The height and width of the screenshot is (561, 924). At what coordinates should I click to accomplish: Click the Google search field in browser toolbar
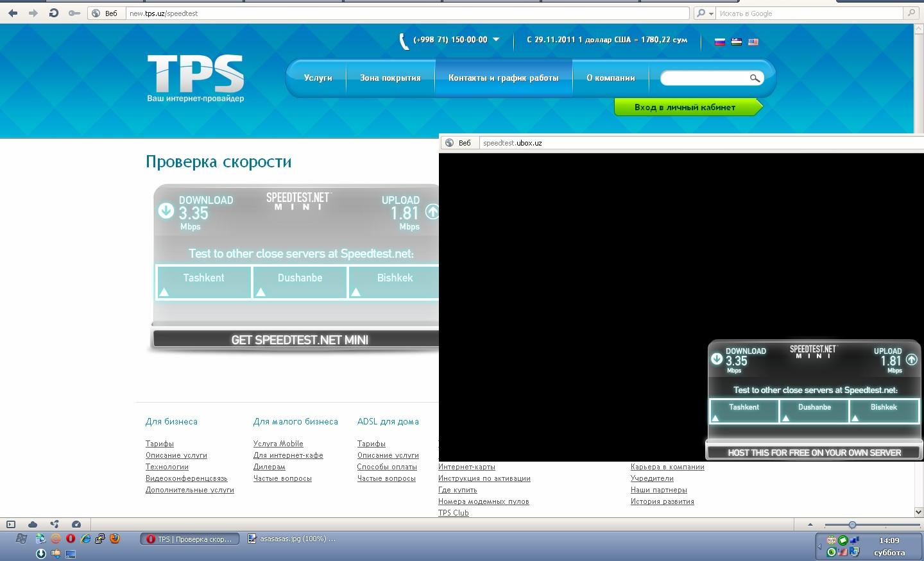pyautogui.click(x=810, y=13)
